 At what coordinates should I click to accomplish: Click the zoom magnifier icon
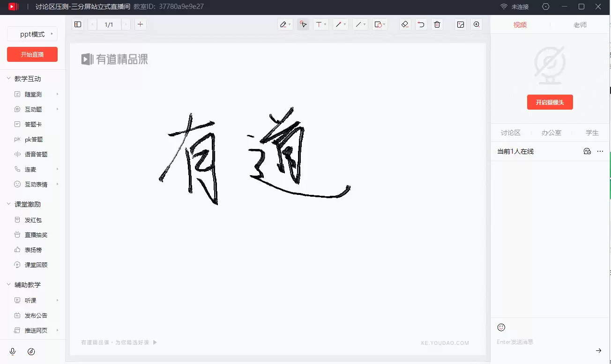pyautogui.click(x=477, y=25)
